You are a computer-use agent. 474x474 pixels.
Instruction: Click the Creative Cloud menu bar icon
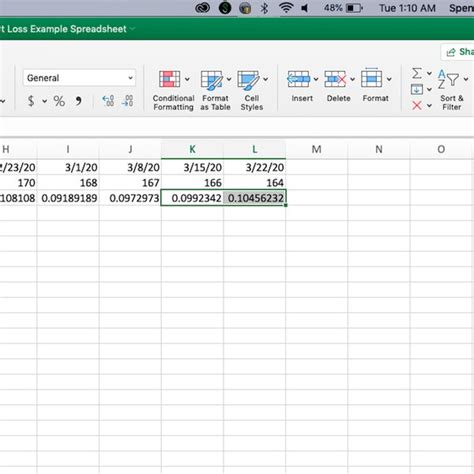[202, 8]
